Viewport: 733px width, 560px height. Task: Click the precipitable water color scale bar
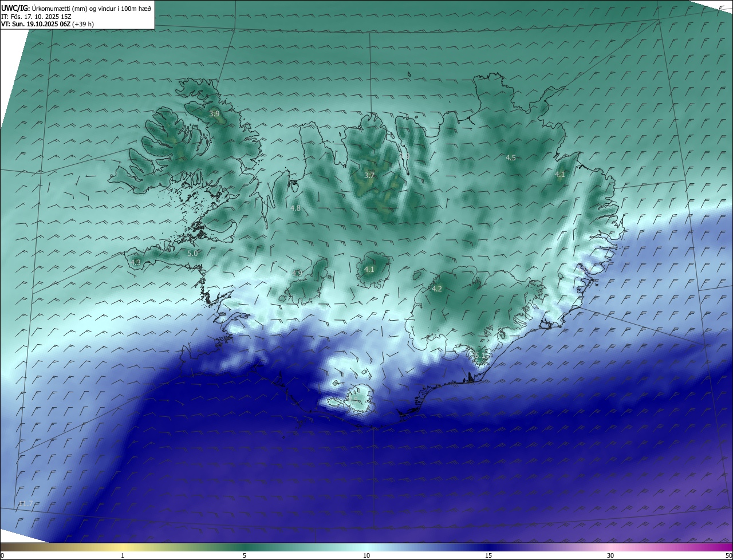(366, 547)
